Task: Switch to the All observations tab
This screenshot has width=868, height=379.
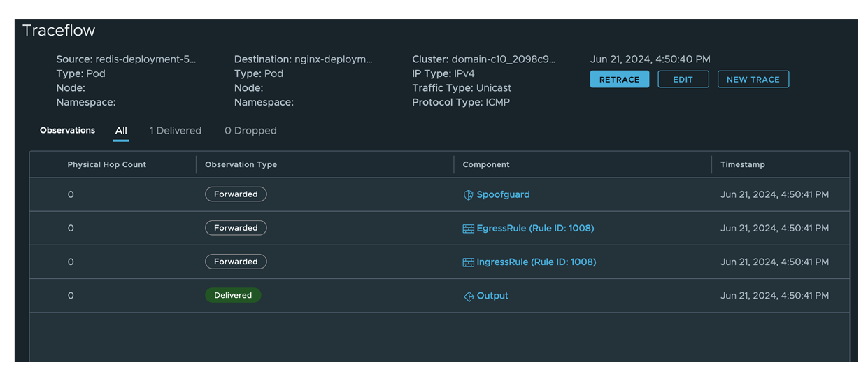Action: click(x=121, y=131)
